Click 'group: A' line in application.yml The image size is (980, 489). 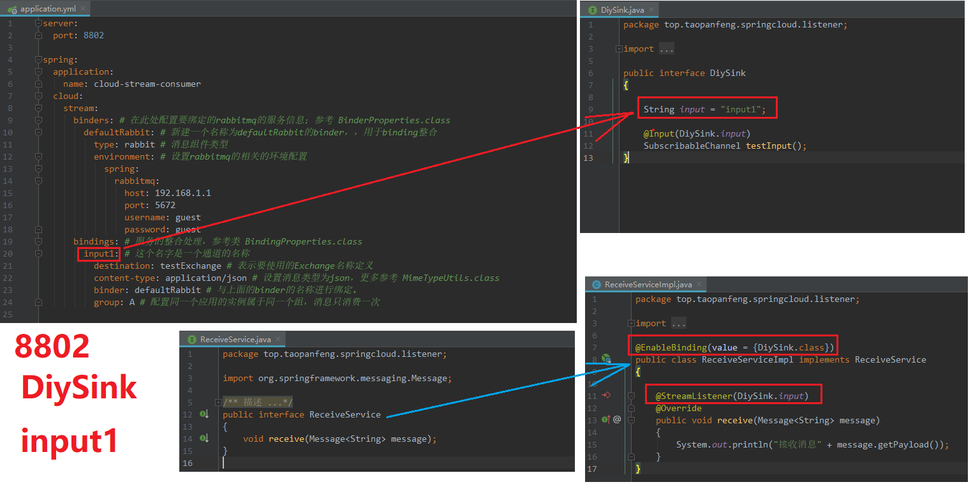[114, 303]
